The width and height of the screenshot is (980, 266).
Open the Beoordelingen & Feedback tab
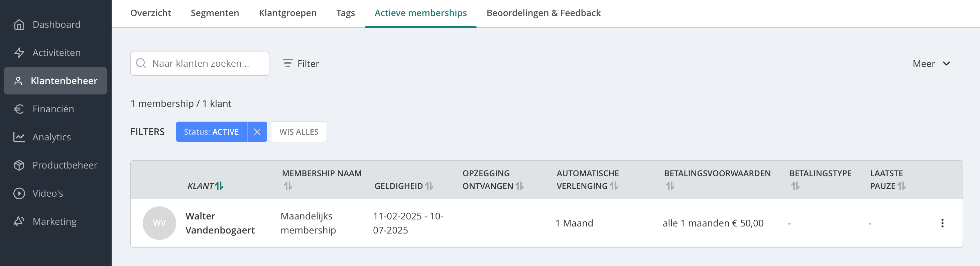point(543,13)
